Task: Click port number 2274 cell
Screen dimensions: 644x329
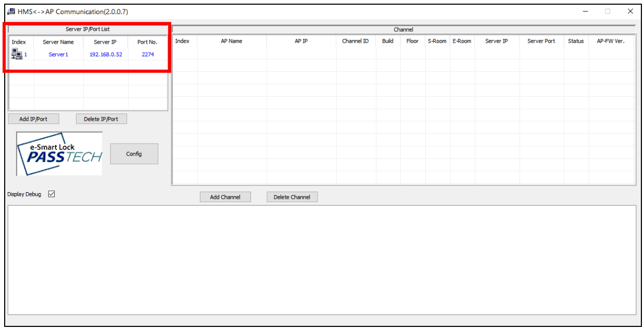Action: 148,54
